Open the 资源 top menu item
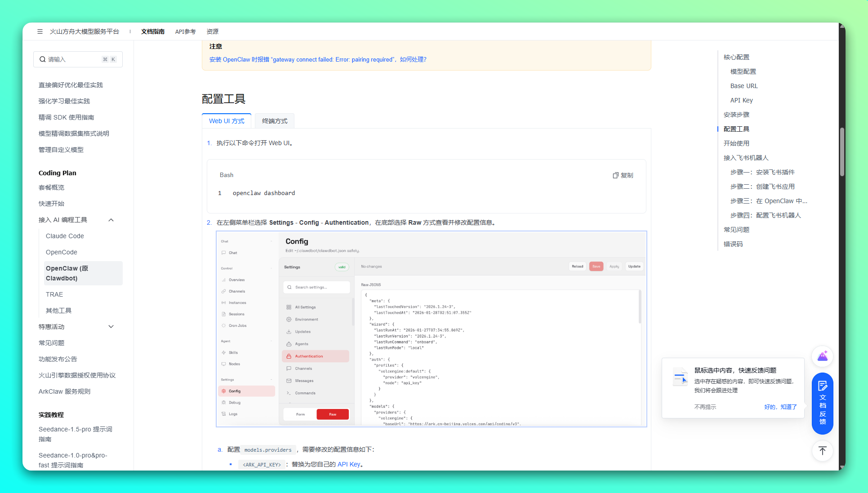 tap(212, 31)
